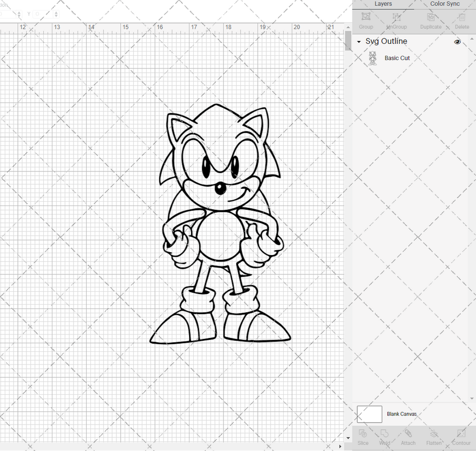
Task: Select the Basic Cut layer
Action: (x=397, y=58)
